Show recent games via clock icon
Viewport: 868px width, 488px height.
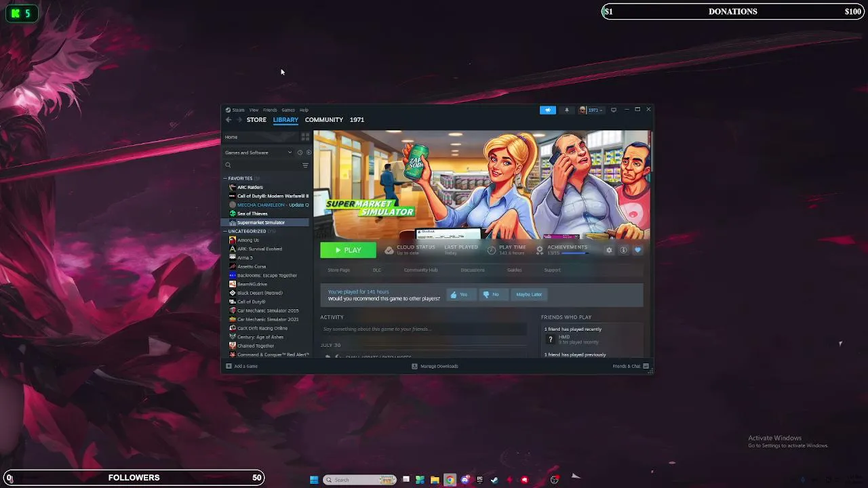click(300, 152)
